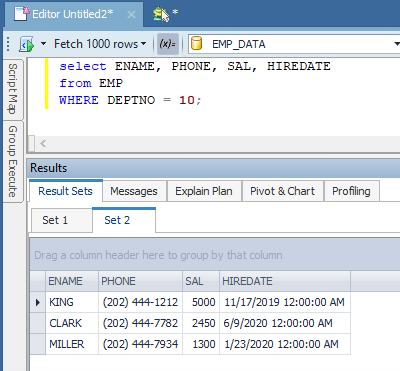Screen dimensions: 400x371
Task: Click phone cell (202) 444-7934
Action: tap(140, 344)
